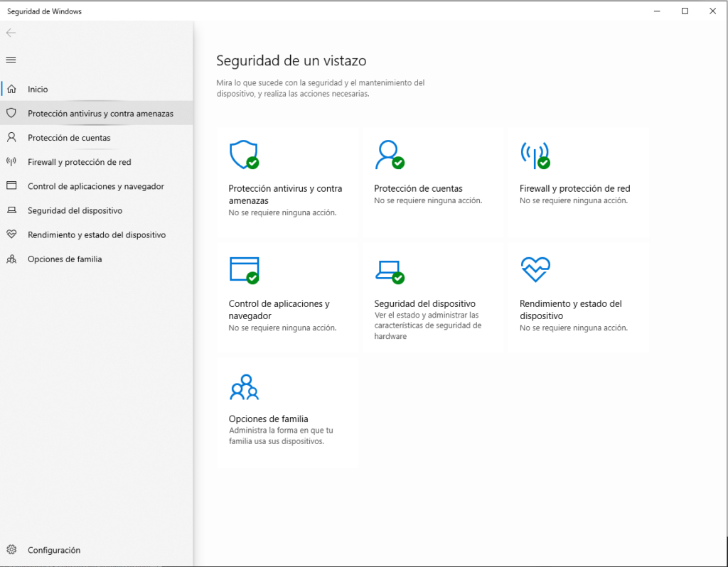Click 'No se requiere ninguna acción' under Protección de cuentas tile
The width and height of the screenshot is (728, 567).
point(428,200)
